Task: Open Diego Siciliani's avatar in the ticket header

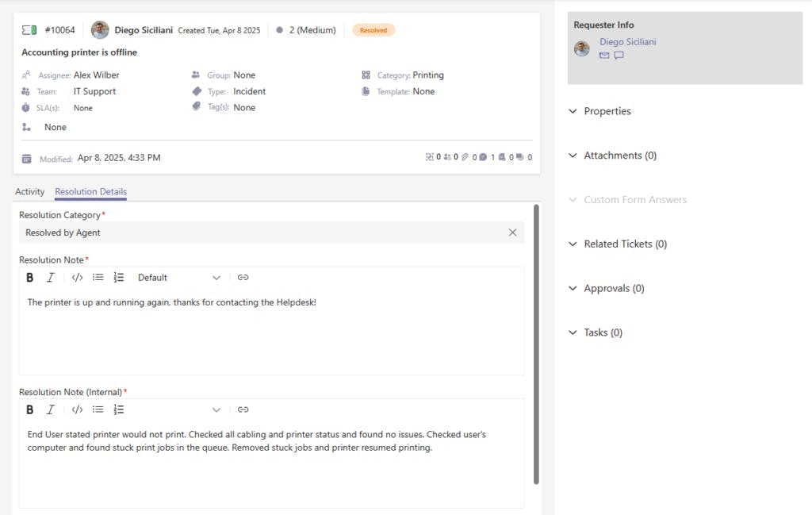Action: click(x=100, y=30)
